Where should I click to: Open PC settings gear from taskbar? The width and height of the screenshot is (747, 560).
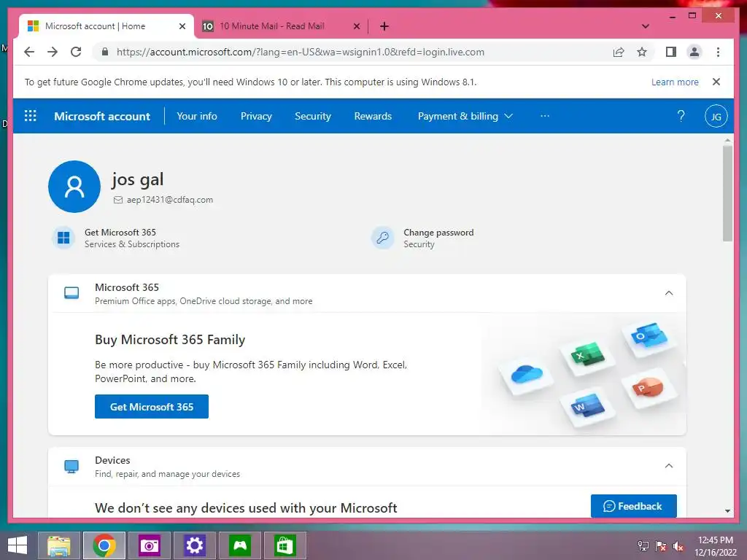tap(194, 545)
